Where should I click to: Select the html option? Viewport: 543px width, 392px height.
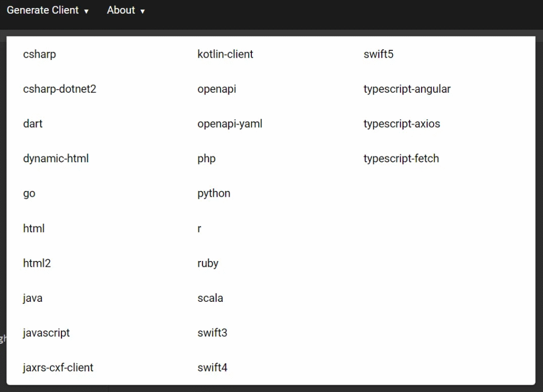click(34, 229)
